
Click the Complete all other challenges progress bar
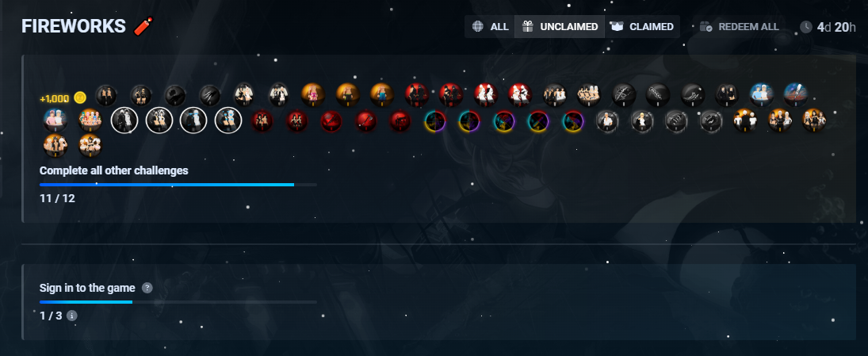pyautogui.click(x=178, y=185)
